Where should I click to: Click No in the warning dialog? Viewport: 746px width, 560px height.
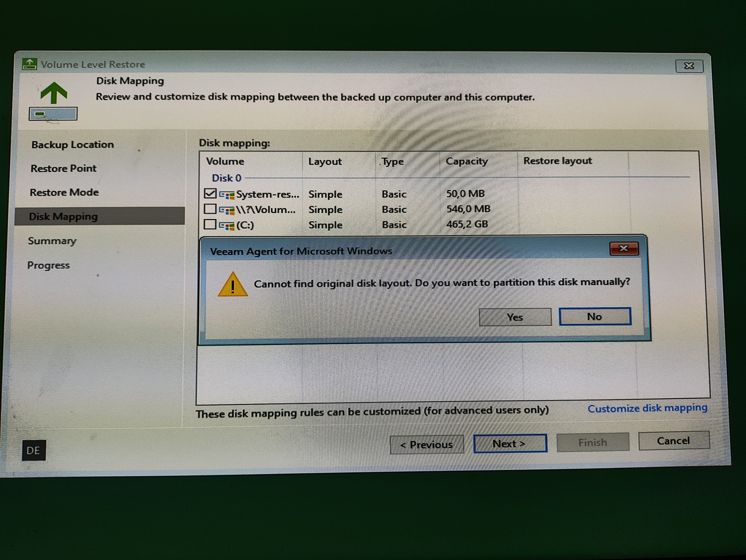coord(595,317)
